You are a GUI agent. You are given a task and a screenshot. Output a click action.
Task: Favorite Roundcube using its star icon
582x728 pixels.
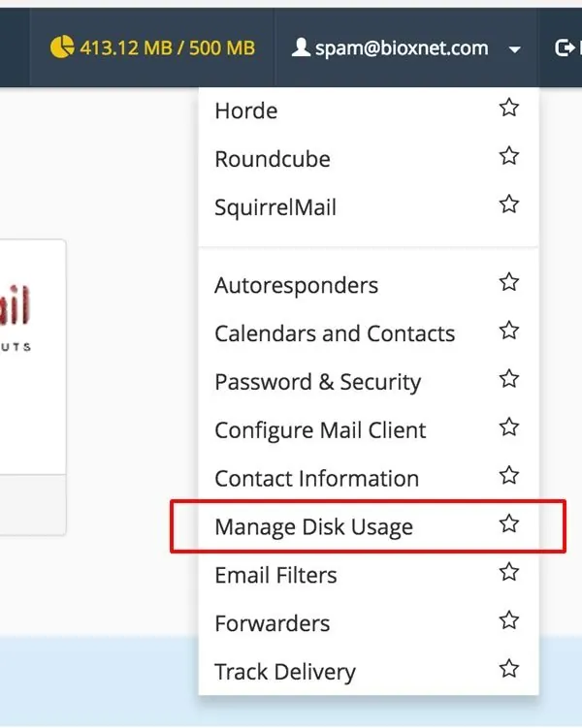click(508, 157)
